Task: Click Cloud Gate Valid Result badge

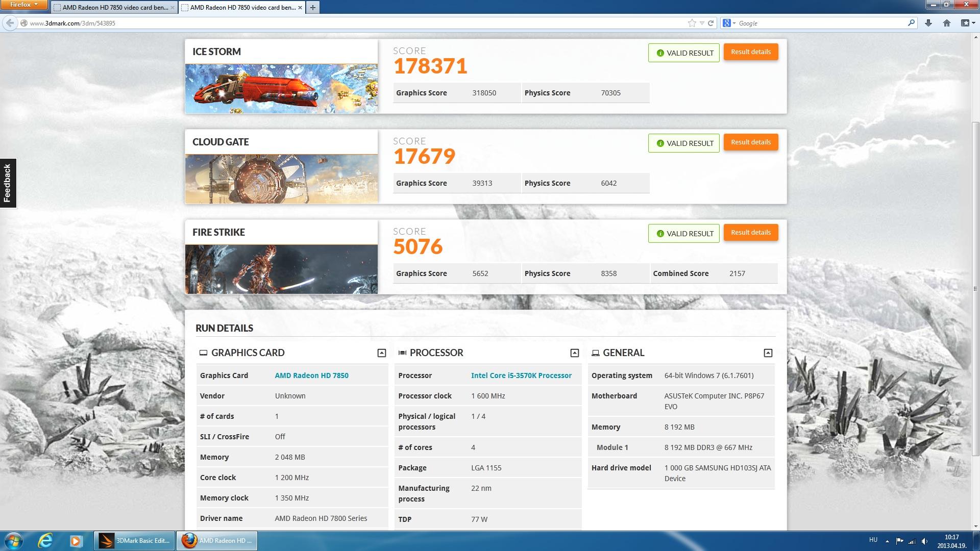Action: [684, 143]
